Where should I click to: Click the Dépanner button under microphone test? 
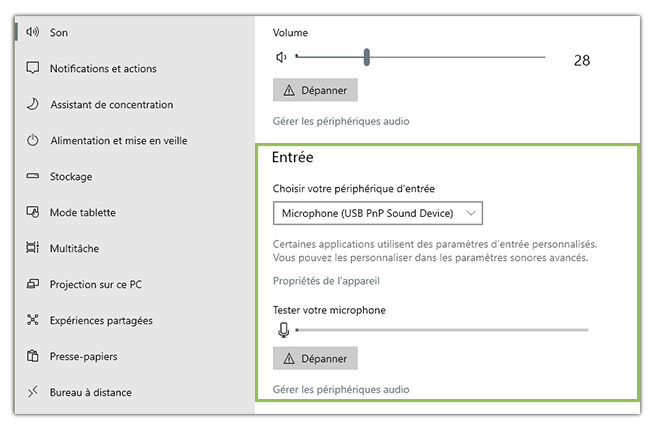click(315, 358)
